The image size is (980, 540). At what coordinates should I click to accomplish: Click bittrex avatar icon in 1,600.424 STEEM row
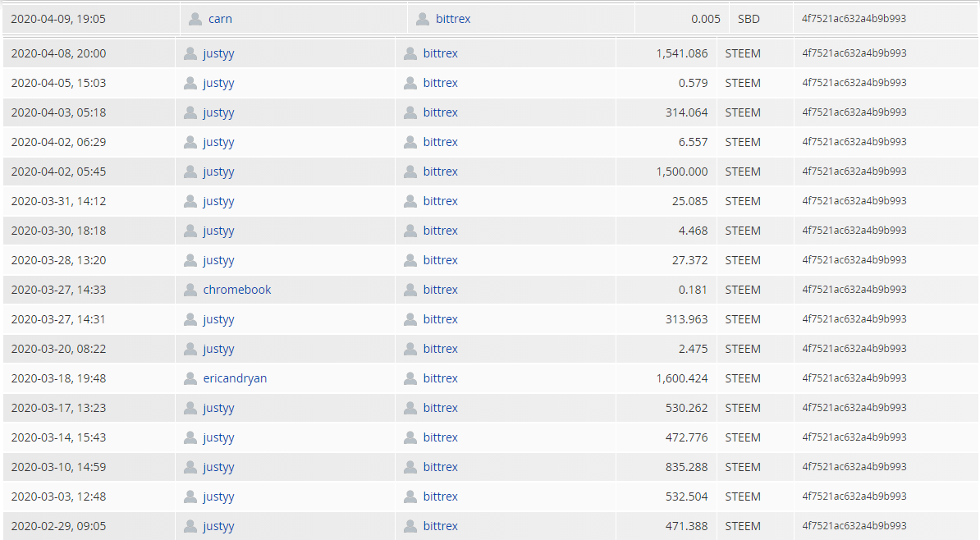(410, 378)
